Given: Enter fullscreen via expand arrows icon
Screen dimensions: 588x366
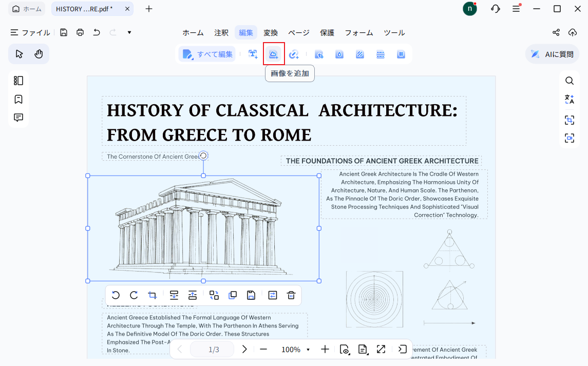Looking at the screenshot, I should coord(381,350).
